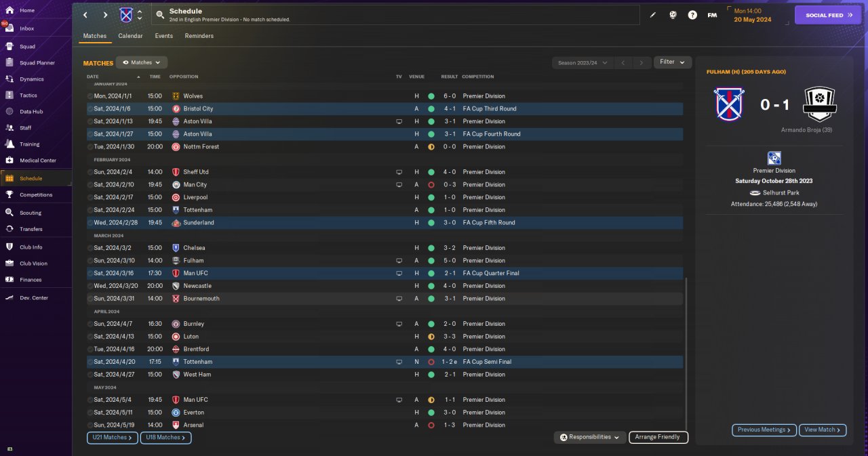Image resolution: width=868 pixels, height=456 pixels.
Task: Toggle the circle marker on Chelsea row
Action: pyautogui.click(x=90, y=248)
